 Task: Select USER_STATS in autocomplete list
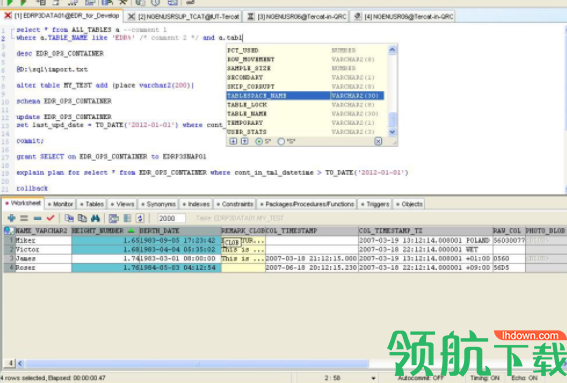[305, 132]
